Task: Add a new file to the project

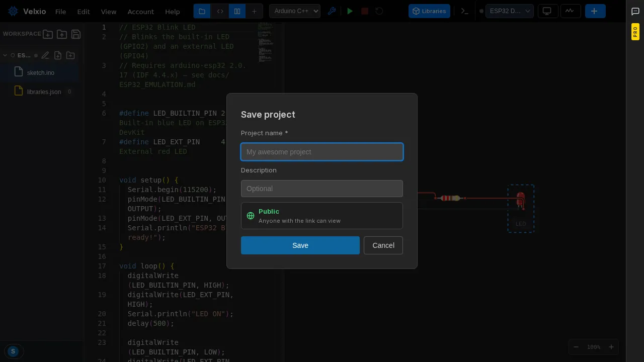Action: [58, 55]
